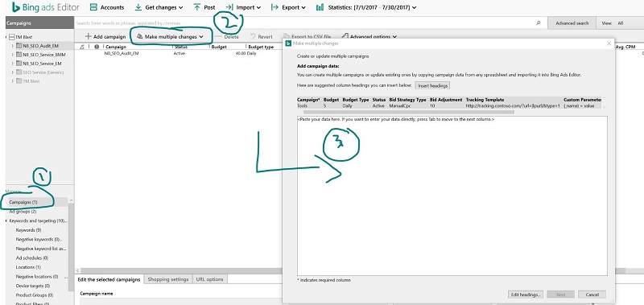Select NB_SEO_Service_EM in campaign tree

click(43, 64)
